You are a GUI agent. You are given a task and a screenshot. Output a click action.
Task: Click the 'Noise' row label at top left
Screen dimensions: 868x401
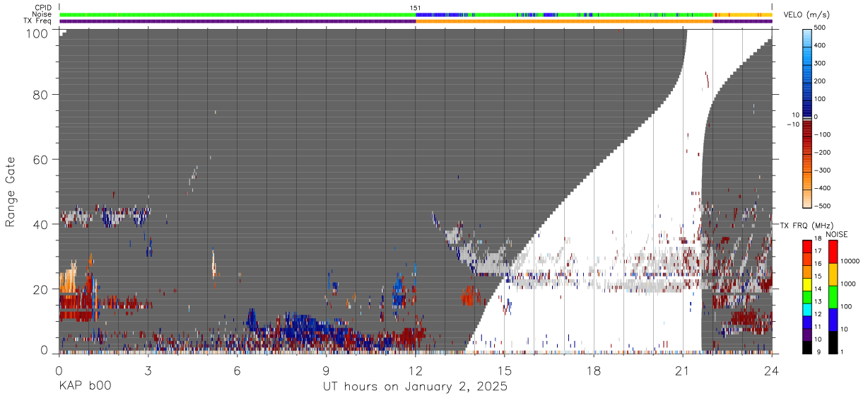point(42,14)
